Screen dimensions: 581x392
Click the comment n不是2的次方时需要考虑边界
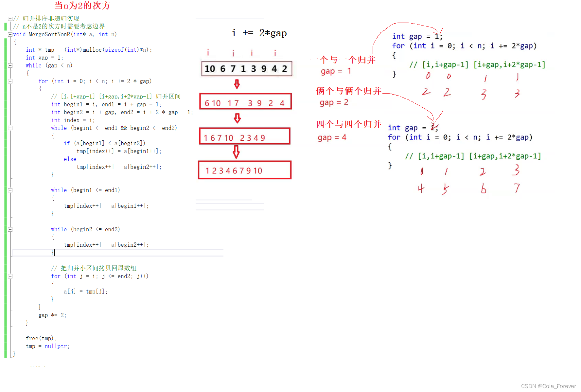59,27
